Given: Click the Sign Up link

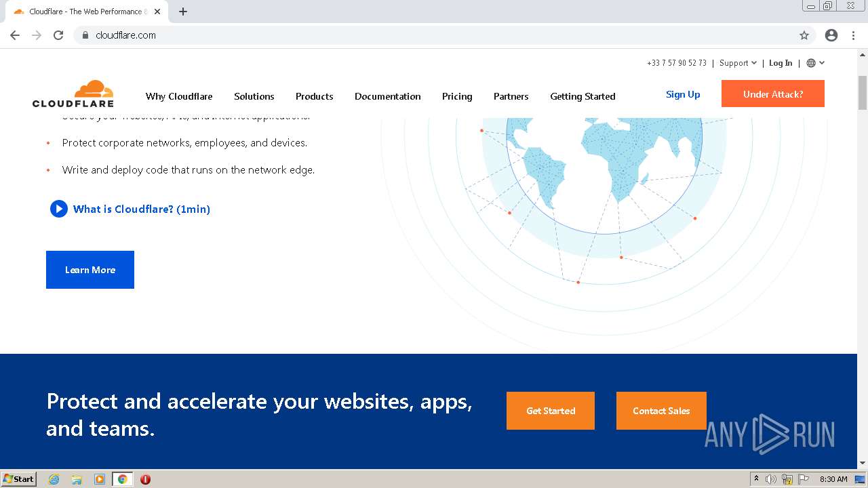Looking at the screenshot, I should [x=683, y=94].
